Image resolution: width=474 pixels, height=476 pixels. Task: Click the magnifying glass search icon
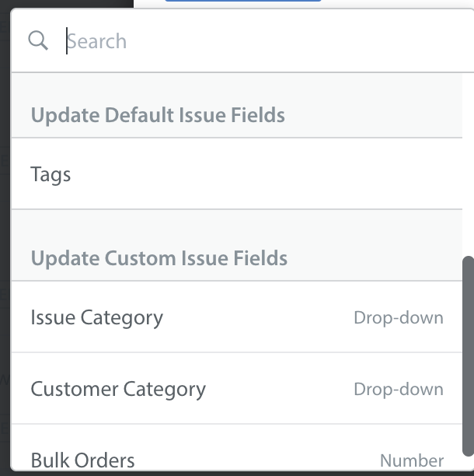point(38,40)
